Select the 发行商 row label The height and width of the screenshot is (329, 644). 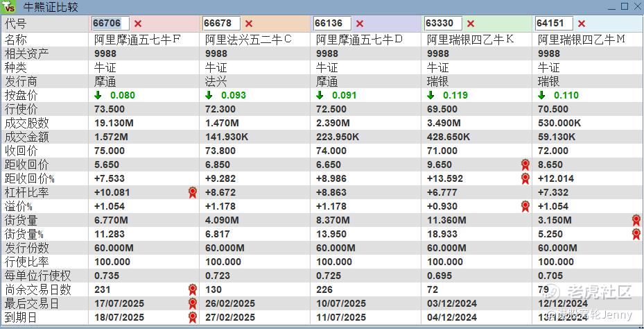coord(21,81)
